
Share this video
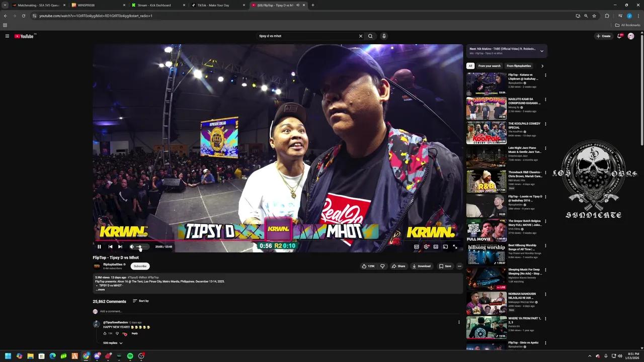coord(398,266)
